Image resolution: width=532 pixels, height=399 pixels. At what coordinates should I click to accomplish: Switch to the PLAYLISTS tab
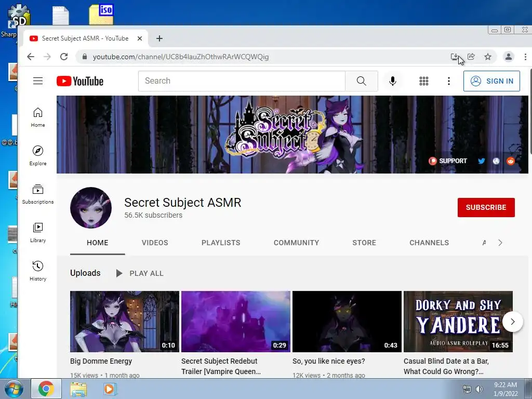coord(221,243)
